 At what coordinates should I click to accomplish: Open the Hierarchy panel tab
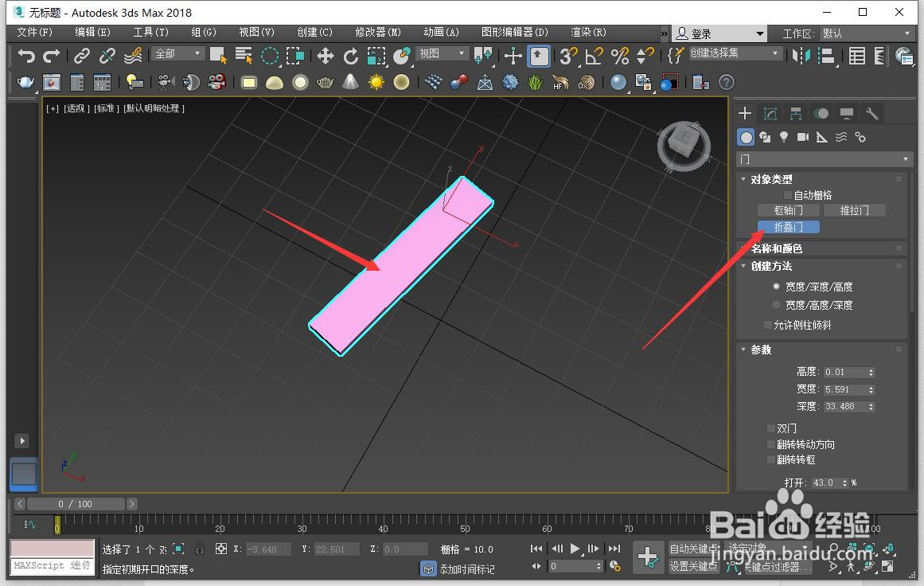[x=796, y=114]
